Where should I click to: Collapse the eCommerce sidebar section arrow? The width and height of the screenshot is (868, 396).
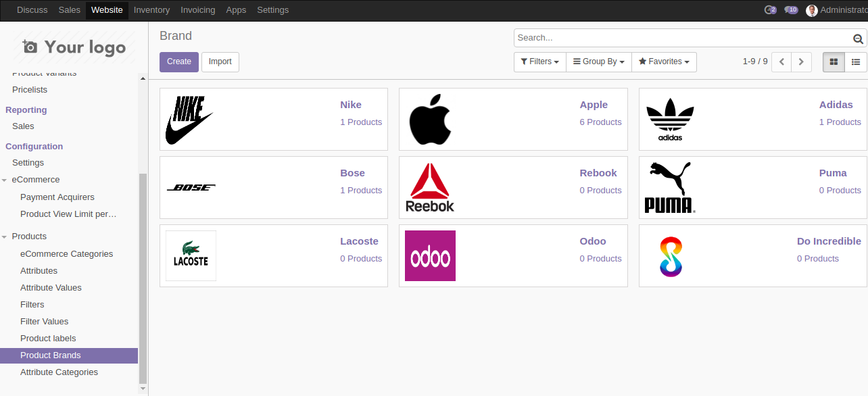[x=5, y=180]
